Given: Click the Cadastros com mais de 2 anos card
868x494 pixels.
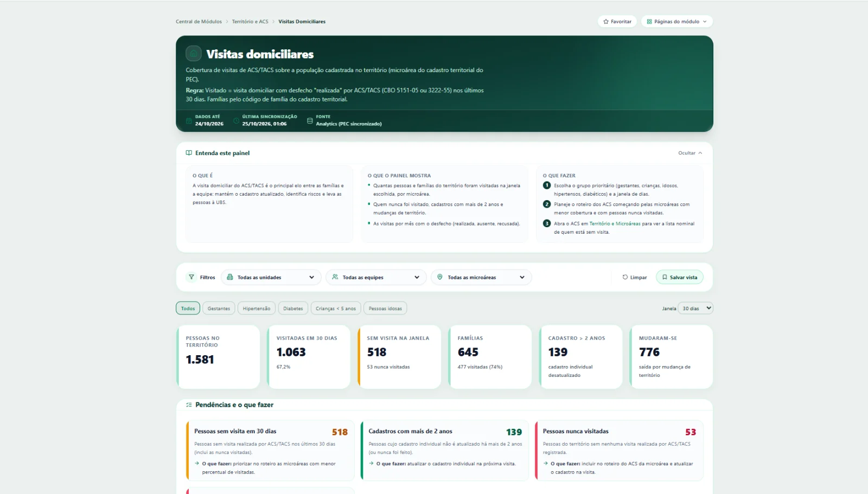Looking at the screenshot, I should [x=444, y=451].
